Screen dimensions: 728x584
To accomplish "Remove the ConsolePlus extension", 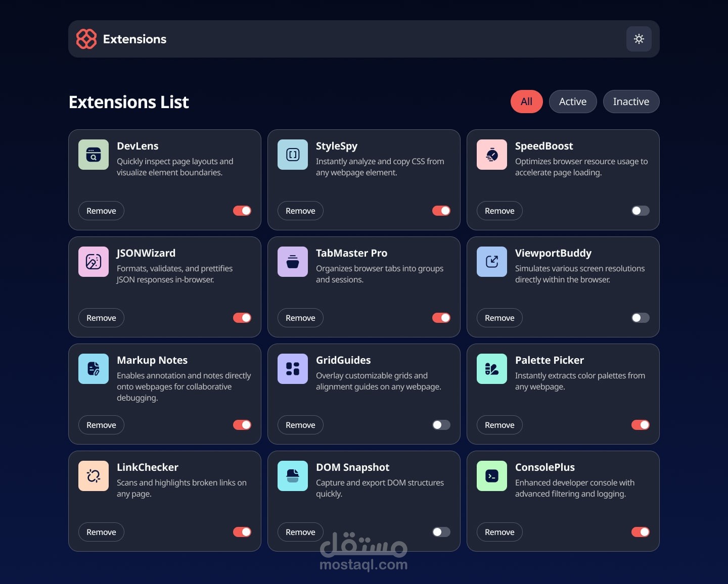I will tap(499, 532).
